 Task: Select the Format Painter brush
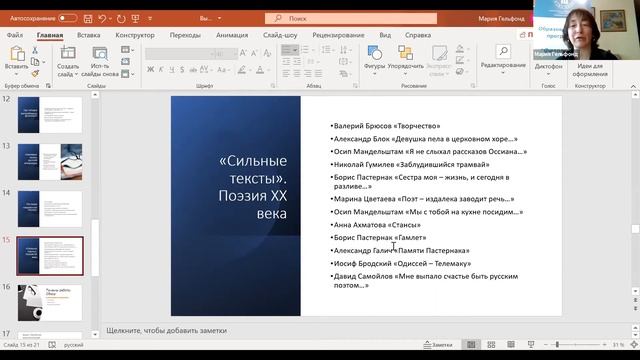pos(35,73)
